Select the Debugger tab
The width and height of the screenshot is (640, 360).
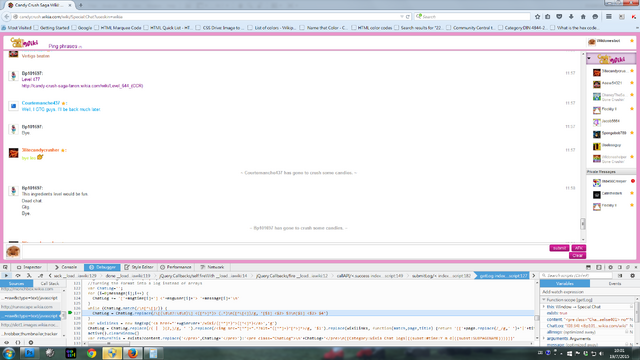[102, 267]
